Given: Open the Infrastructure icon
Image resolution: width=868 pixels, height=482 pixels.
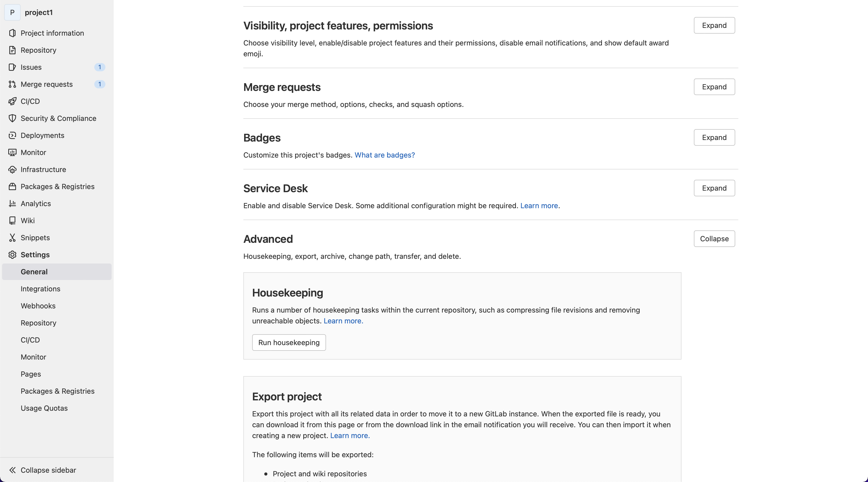Looking at the screenshot, I should pos(12,169).
